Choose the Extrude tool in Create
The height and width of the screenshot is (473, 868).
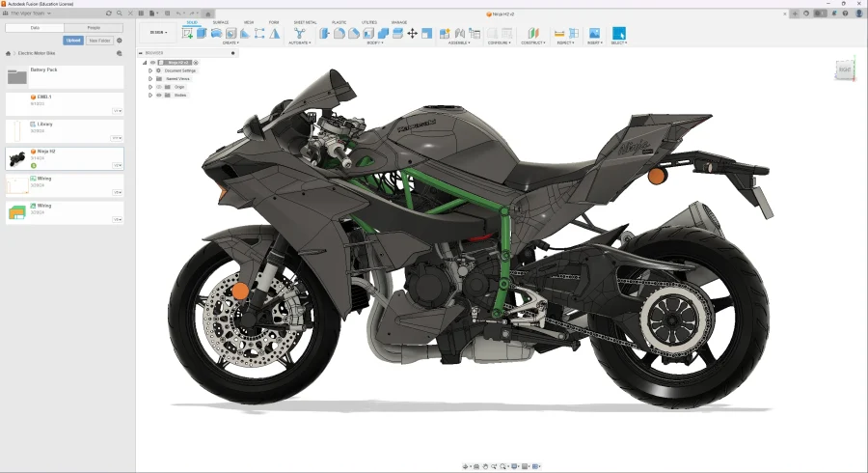tap(202, 34)
